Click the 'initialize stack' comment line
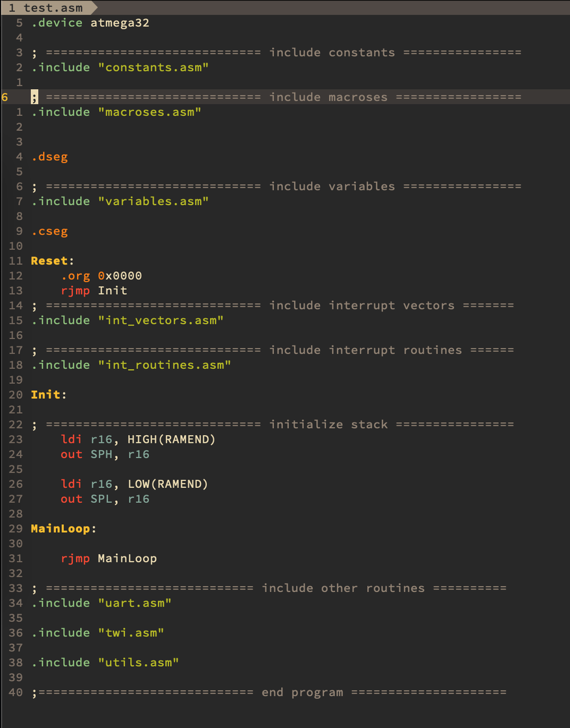 pos(273,425)
